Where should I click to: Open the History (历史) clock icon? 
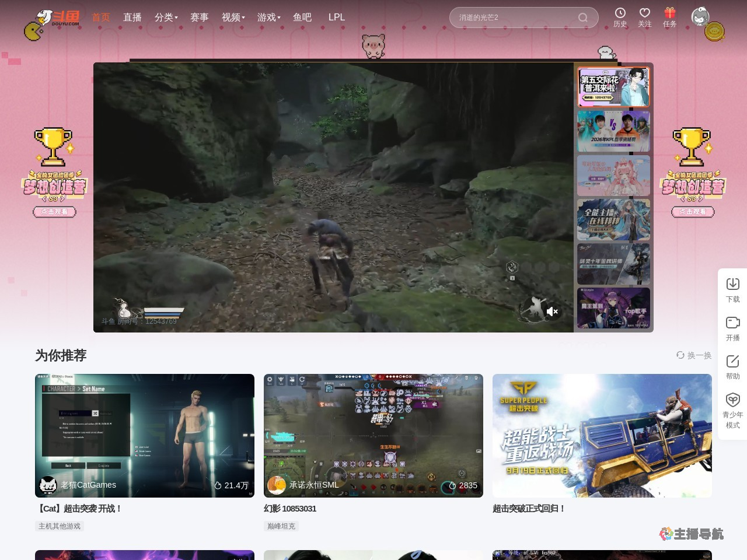620,13
